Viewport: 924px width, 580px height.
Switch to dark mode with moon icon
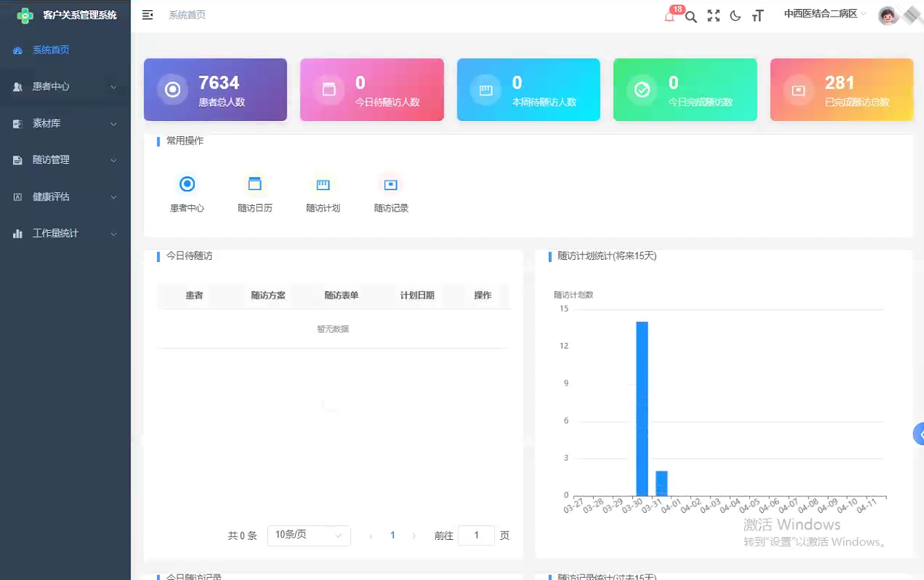click(735, 15)
